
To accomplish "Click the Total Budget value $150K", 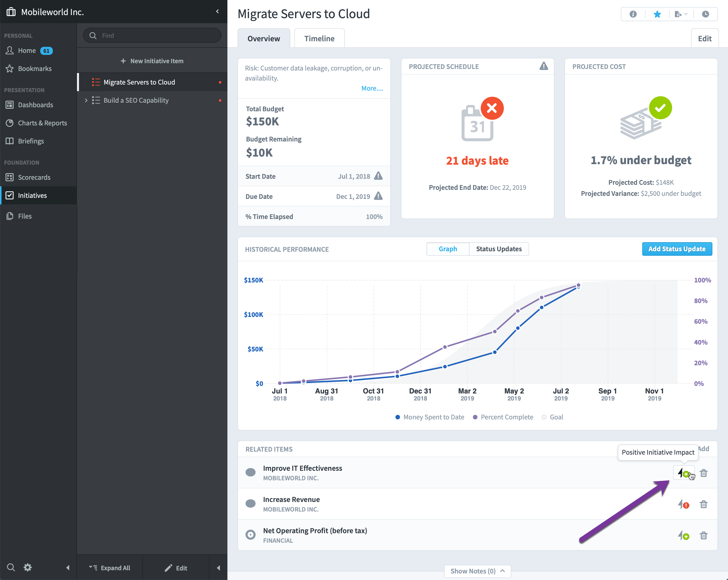I will (262, 121).
